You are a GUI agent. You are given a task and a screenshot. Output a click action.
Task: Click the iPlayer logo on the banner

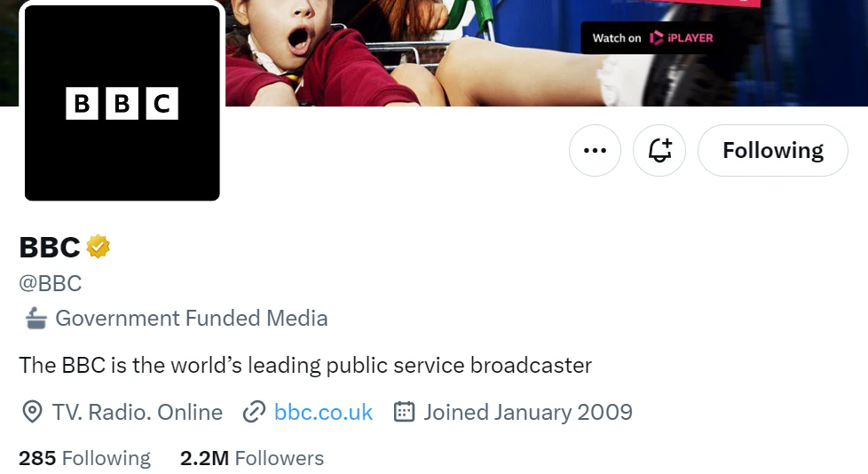coord(681,38)
